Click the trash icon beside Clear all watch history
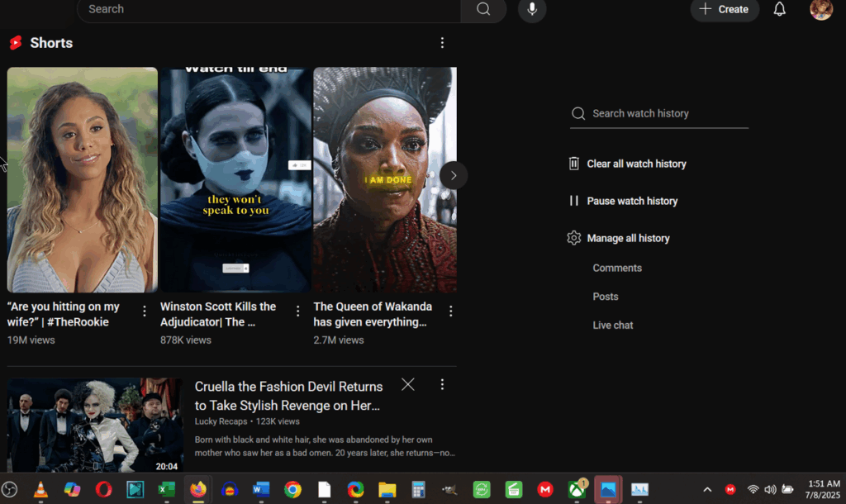The width and height of the screenshot is (846, 504). 574,164
